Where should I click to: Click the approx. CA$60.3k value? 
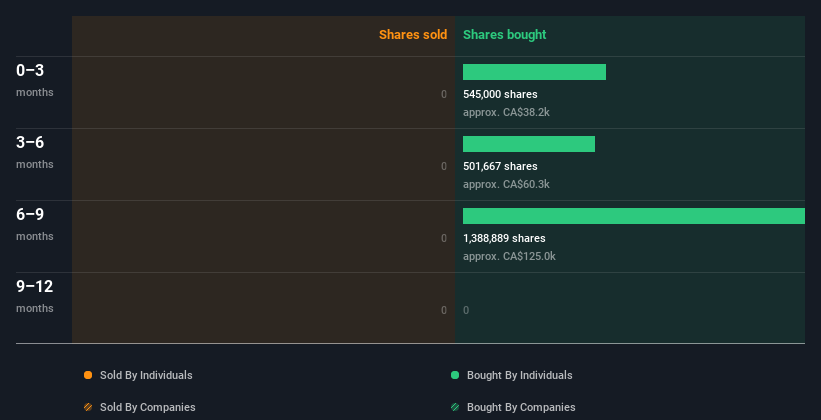pyautogui.click(x=506, y=184)
